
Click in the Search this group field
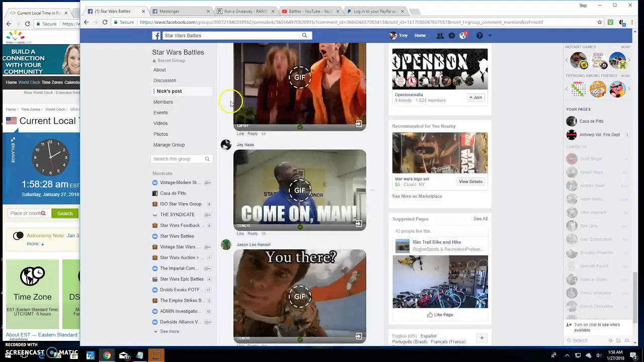tap(181, 159)
